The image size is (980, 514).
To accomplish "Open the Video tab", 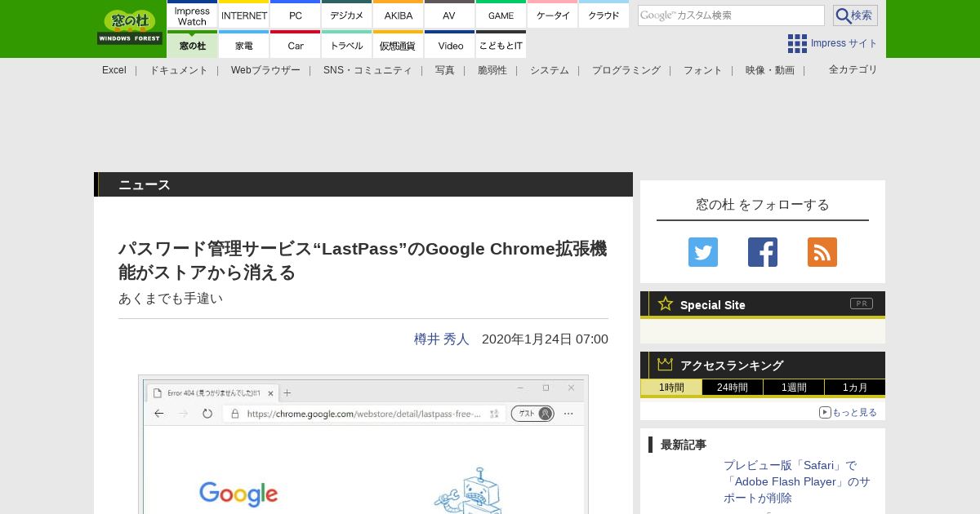I will (x=449, y=45).
